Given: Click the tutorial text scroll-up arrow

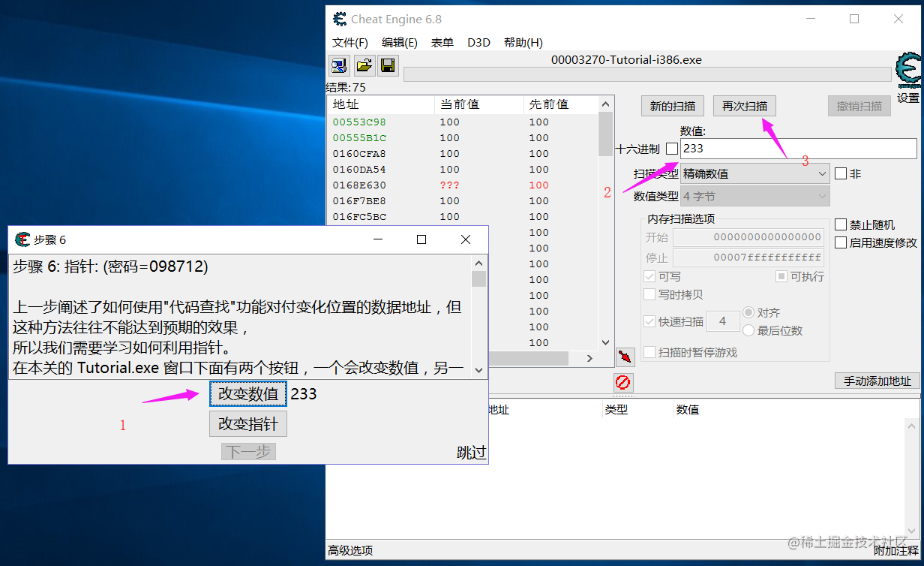Looking at the screenshot, I should (478, 263).
